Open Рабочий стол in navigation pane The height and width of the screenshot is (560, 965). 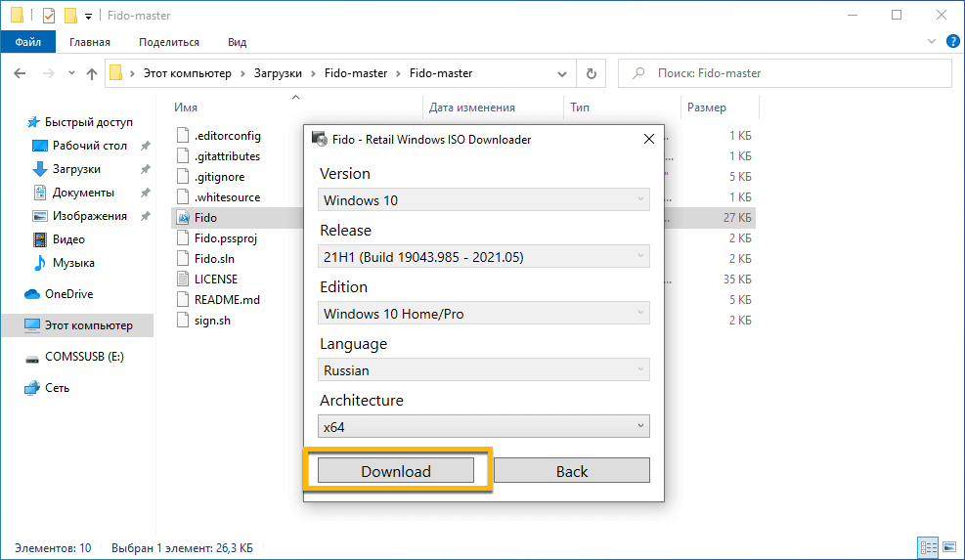coord(89,146)
